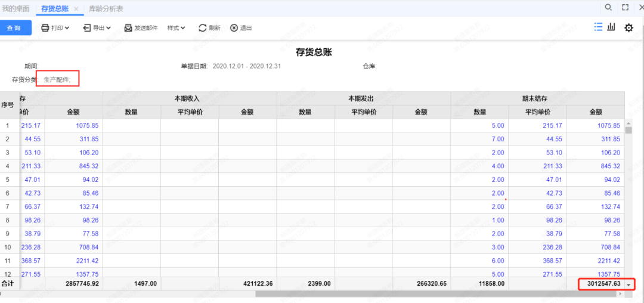Click the 刷新 refresh icon
Screen dimensions: 644x303
pos(203,28)
